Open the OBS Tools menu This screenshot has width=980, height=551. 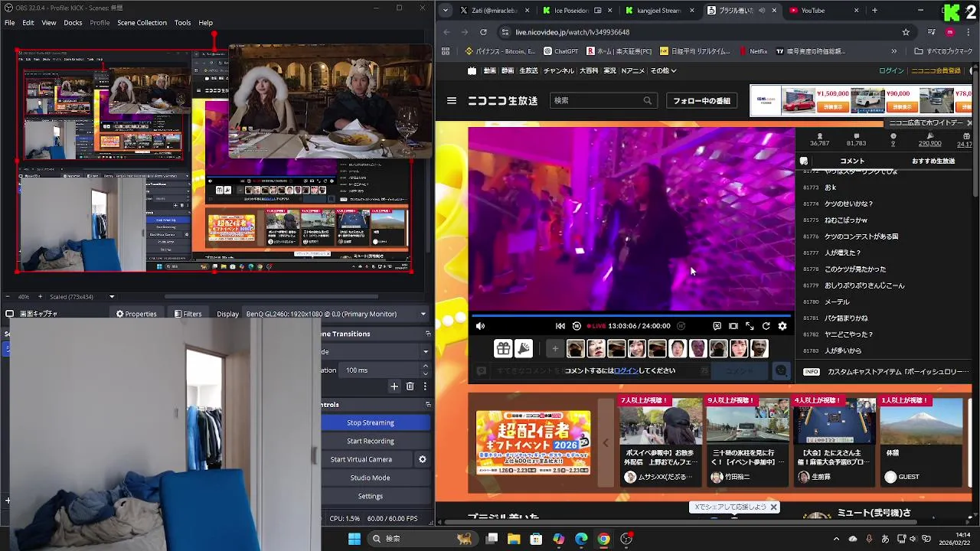point(182,23)
